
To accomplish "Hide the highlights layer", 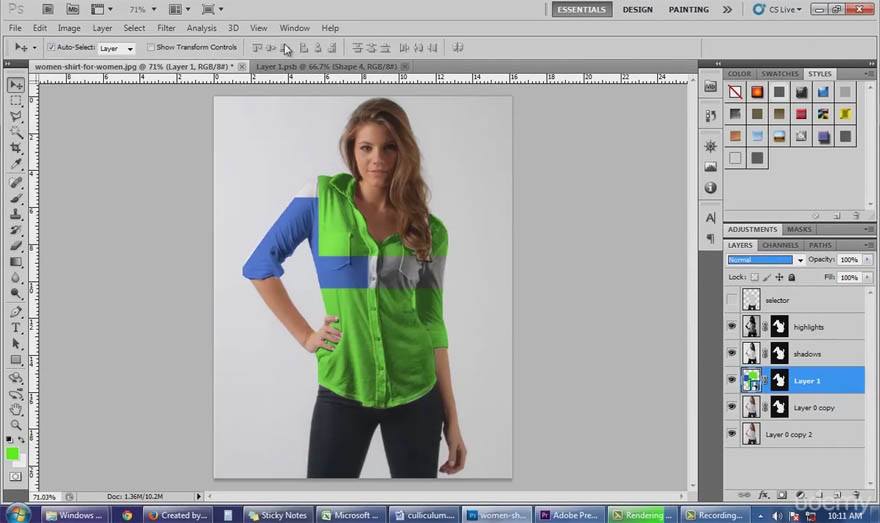I will tap(732, 326).
